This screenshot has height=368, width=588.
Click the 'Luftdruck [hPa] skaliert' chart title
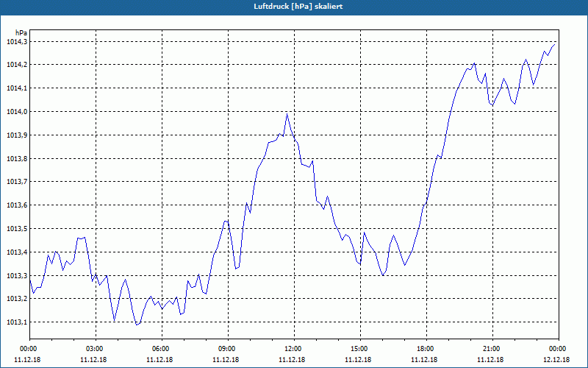pyautogui.click(x=298, y=7)
